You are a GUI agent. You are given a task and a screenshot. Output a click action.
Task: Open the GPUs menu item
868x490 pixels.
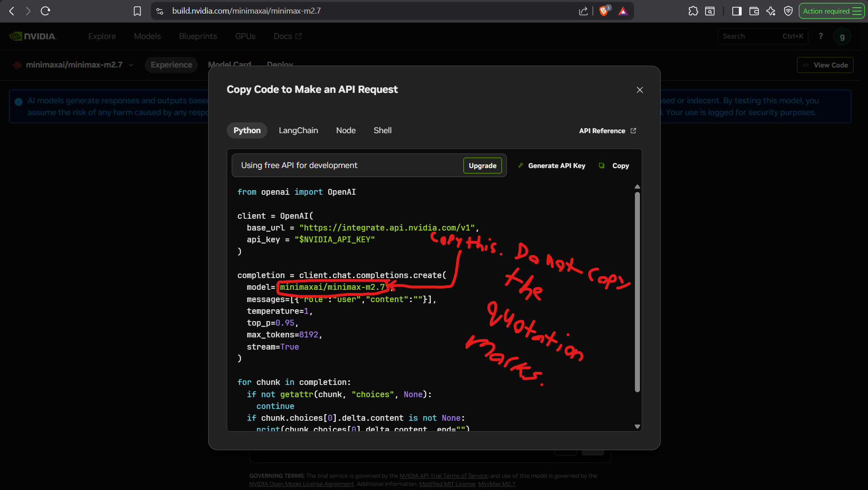pos(245,36)
